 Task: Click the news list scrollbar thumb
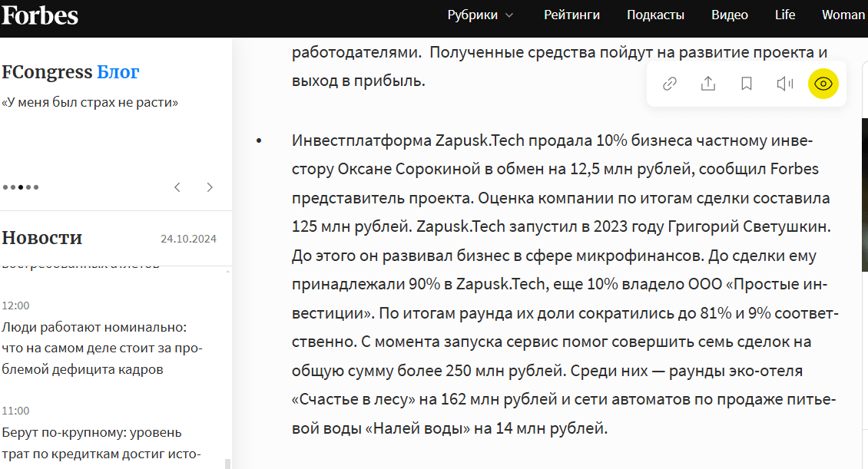(x=227, y=464)
